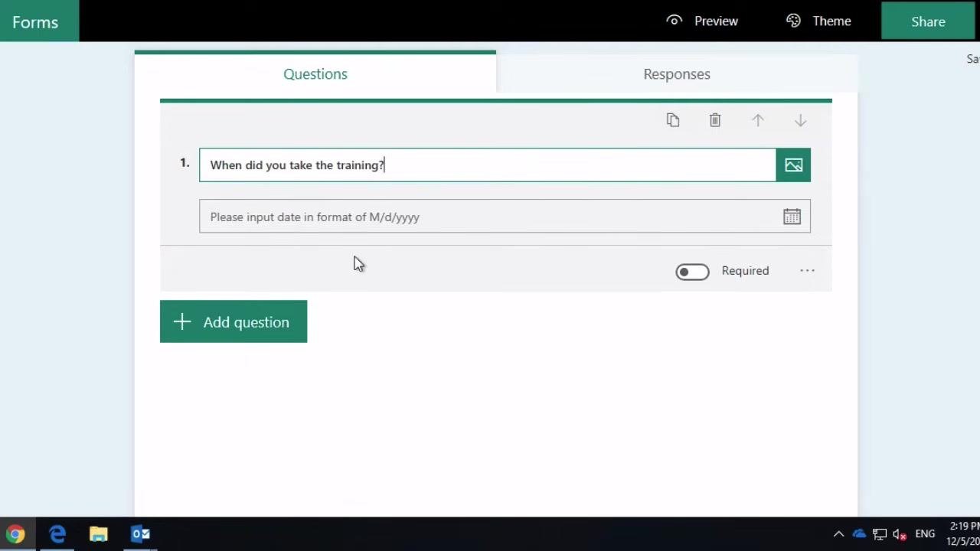Viewport: 980px width, 551px height.
Task: Copy question using the duplicate icon
Action: [673, 120]
